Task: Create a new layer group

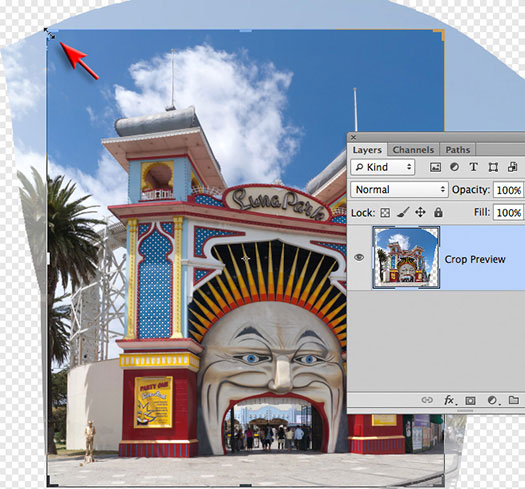Action: [514, 400]
